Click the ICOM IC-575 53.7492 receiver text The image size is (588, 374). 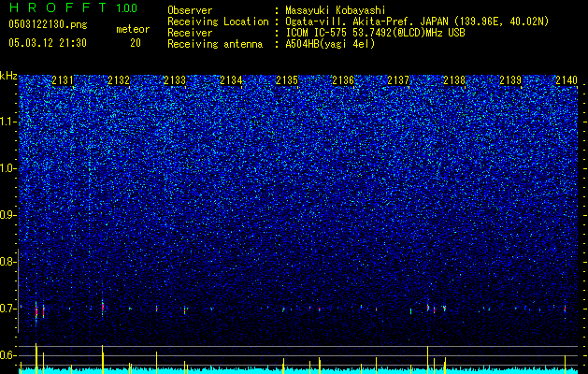click(x=375, y=33)
